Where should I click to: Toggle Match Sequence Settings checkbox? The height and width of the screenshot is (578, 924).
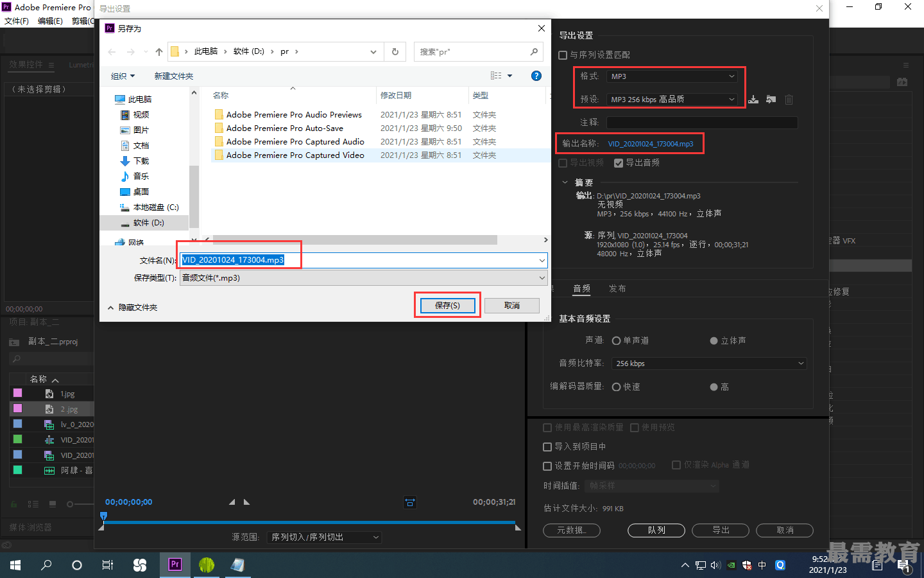(563, 55)
